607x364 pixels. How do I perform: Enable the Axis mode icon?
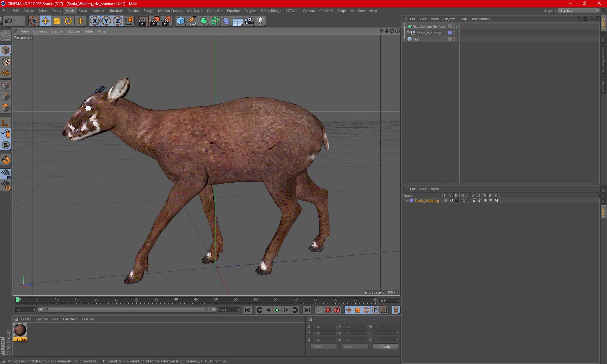[6, 122]
